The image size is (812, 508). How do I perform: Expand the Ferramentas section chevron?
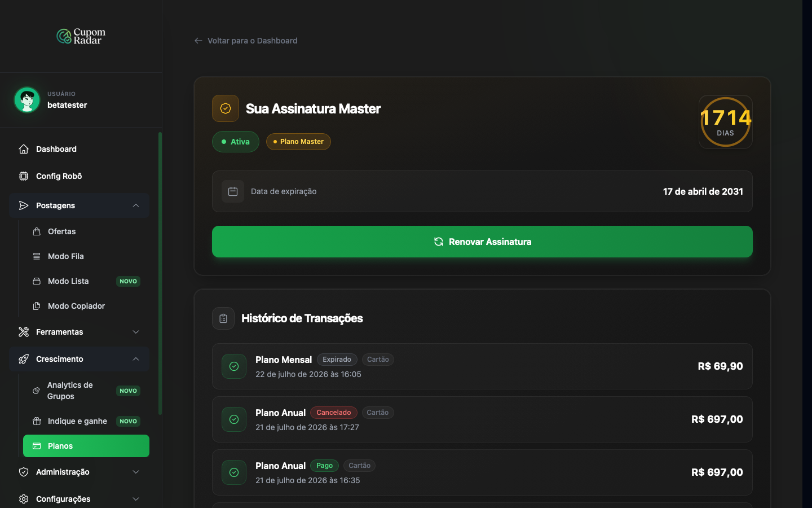[136, 332]
